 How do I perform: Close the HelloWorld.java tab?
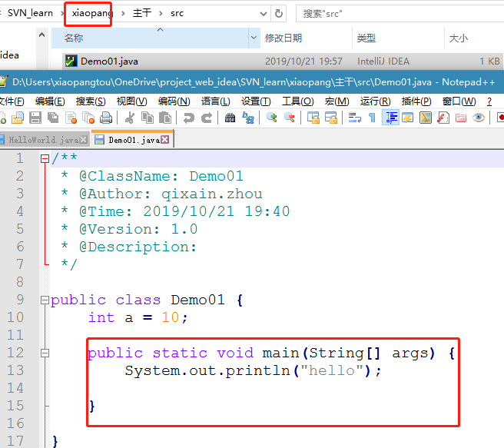83,140
